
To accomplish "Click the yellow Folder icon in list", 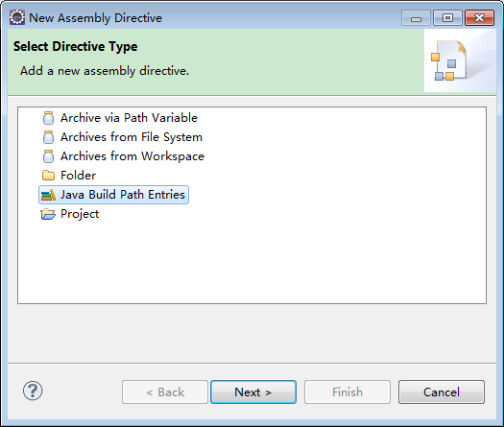I will pyautogui.click(x=48, y=176).
